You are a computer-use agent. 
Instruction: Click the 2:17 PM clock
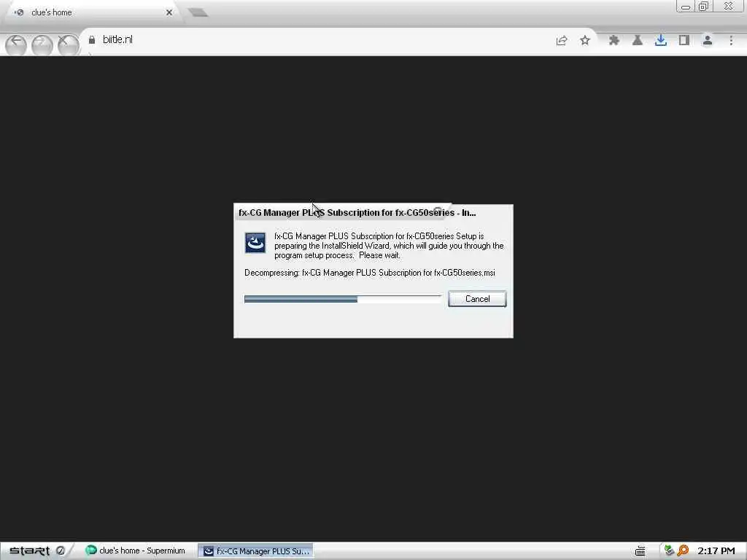[716, 551]
